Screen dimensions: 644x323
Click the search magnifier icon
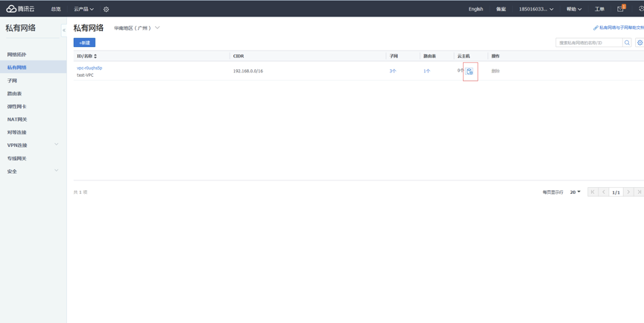pyautogui.click(x=627, y=43)
